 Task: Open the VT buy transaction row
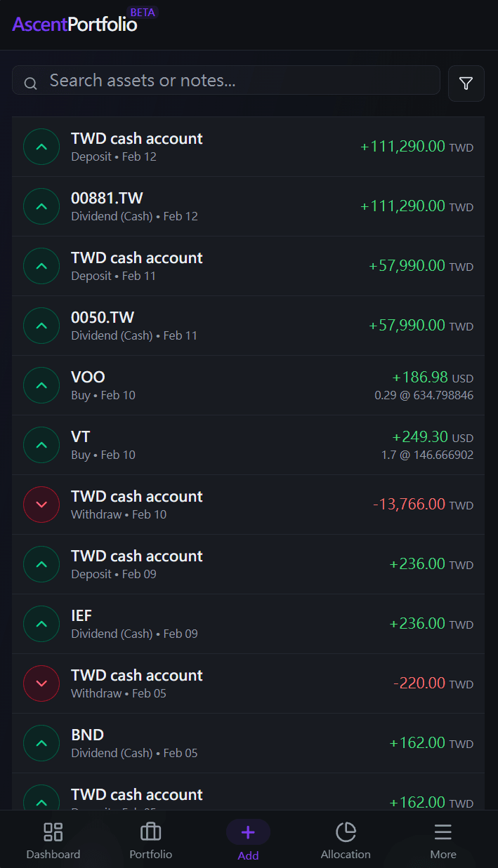pos(248,445)
